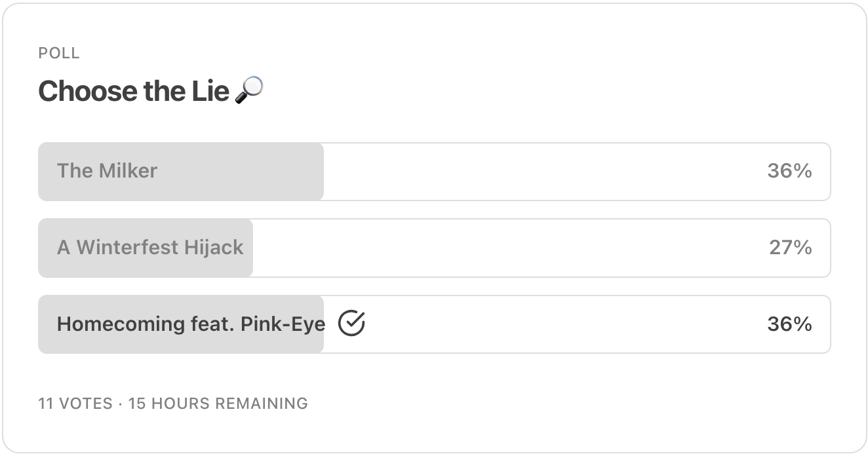Select A Winterfest Hijack poll option

pos(434,248)
